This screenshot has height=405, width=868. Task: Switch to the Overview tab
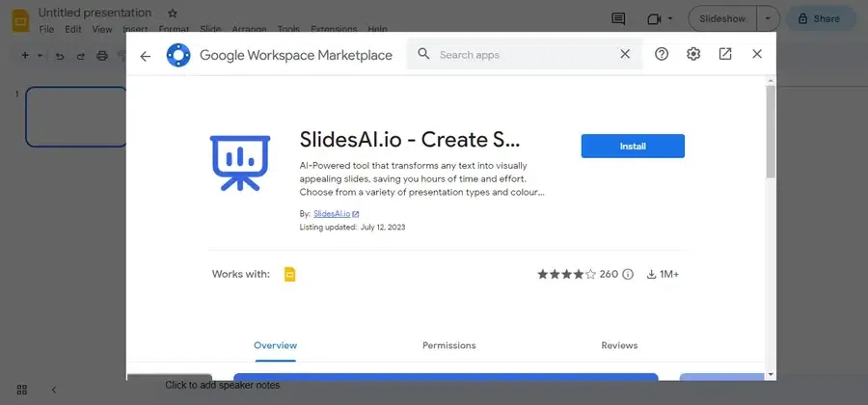tap(275, 345)
